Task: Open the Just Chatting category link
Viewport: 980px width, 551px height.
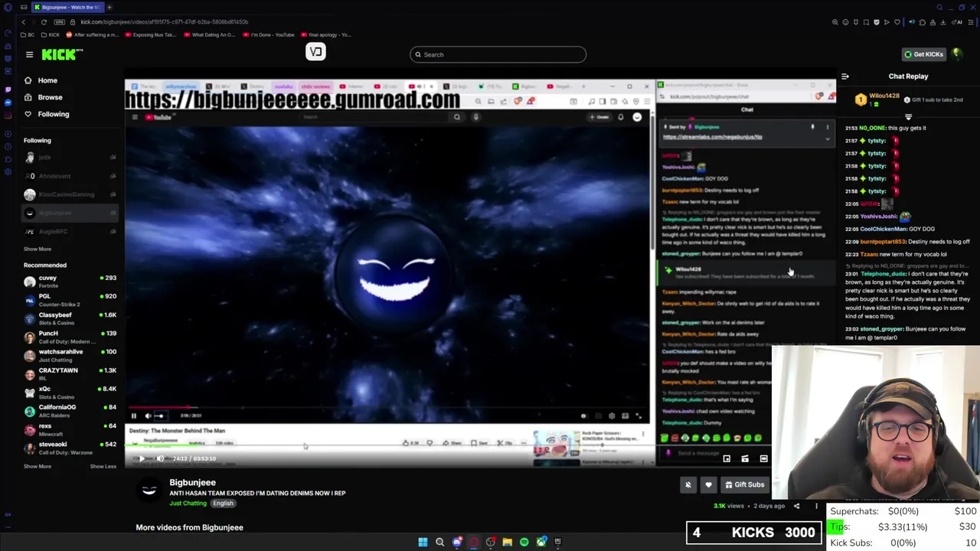Action: pyautogui.click(x=188, y=503)
